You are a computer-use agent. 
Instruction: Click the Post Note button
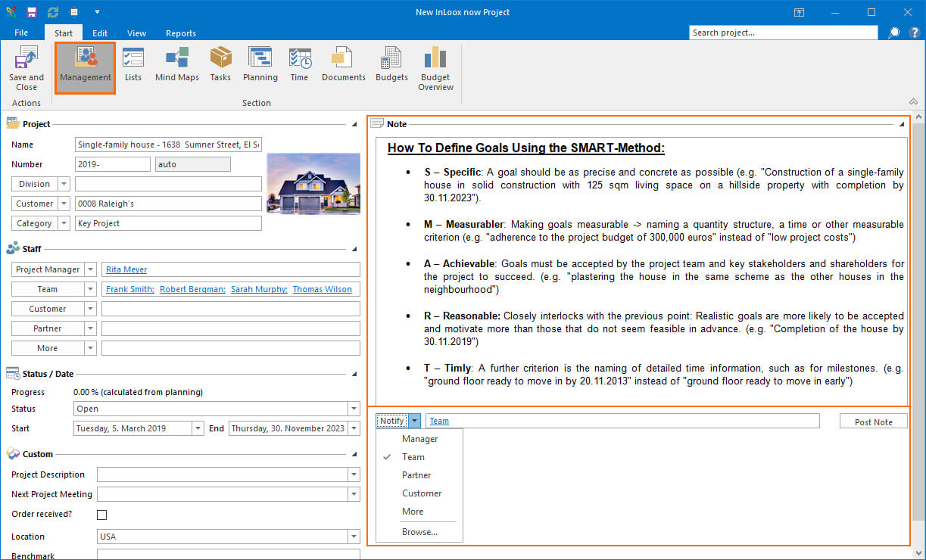873,422
